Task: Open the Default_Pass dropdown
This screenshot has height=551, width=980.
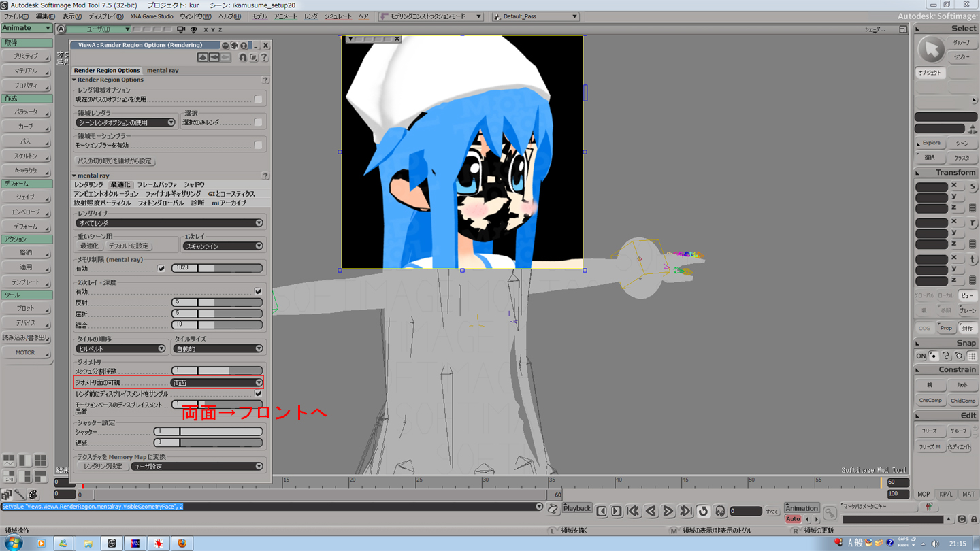Action: click(536, 16)
